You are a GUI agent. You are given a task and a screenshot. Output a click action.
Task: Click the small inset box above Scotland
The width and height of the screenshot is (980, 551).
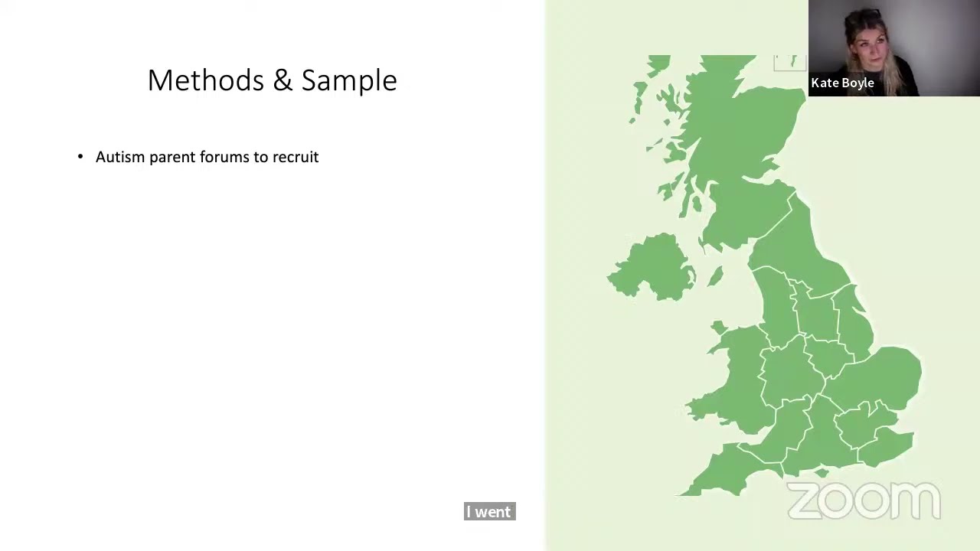pyautogui.click(x=789, y=63)
